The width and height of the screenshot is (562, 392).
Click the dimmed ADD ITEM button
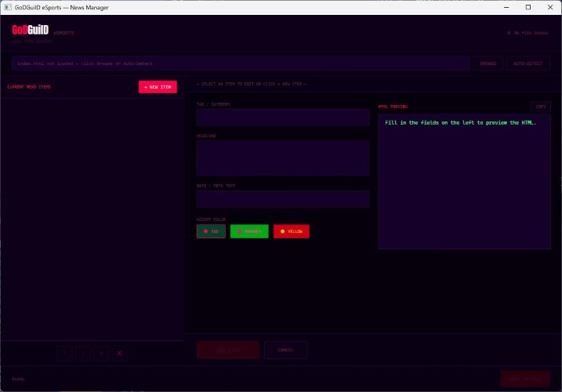pyautogui.click(x=227, y=350)
